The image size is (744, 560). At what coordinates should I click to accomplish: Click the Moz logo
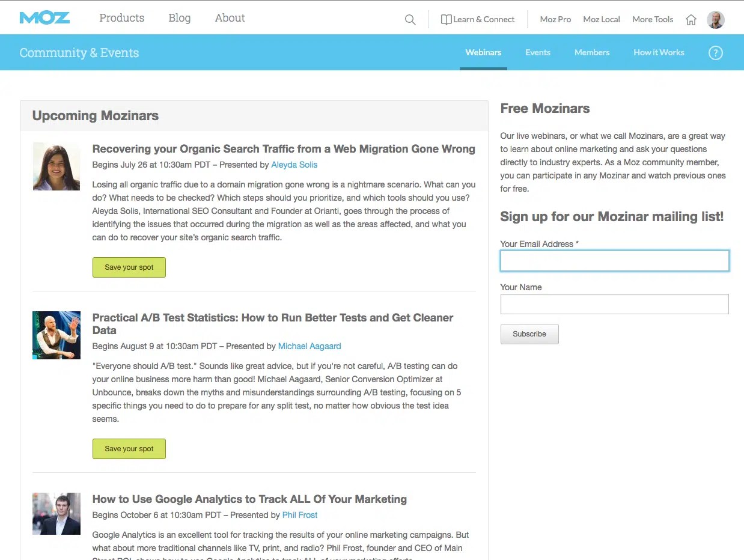click(44, 18)
